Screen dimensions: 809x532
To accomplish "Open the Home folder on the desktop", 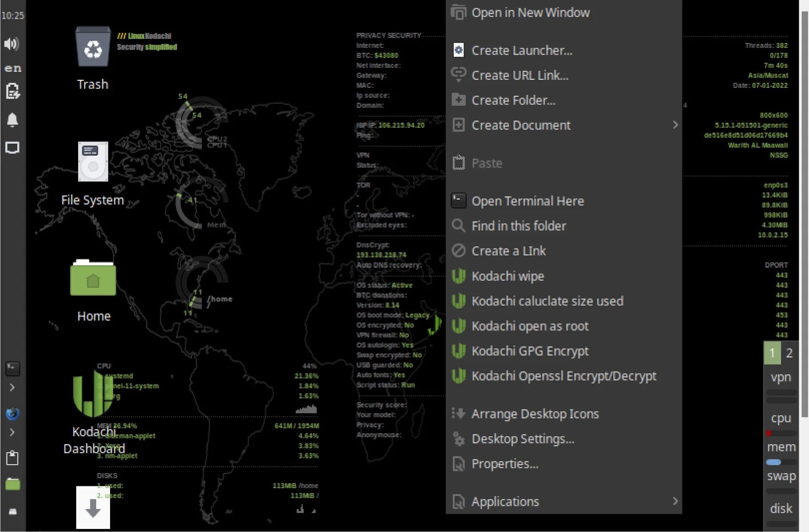I will tap(93, 279).
